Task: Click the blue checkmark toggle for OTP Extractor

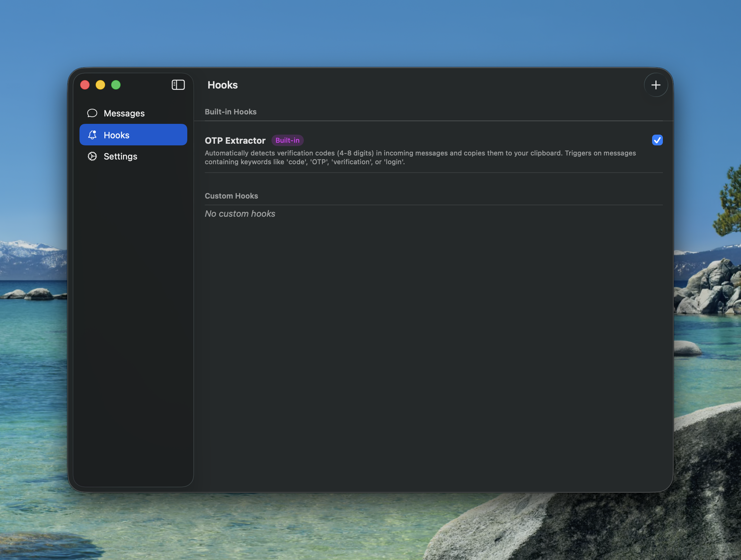Action: pos(657,140)
